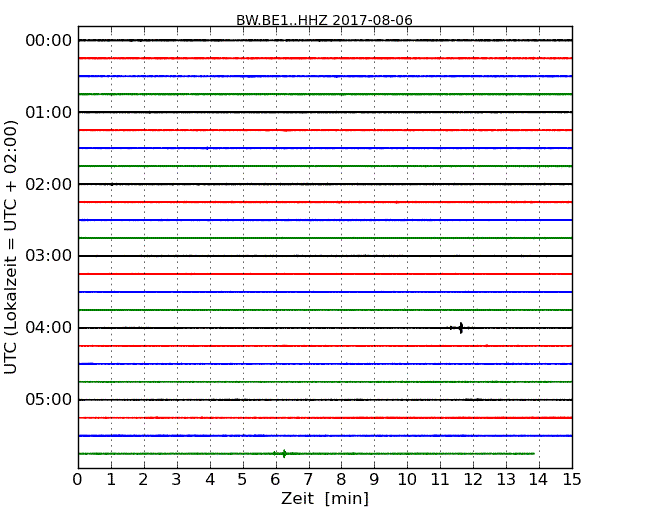Click the seismic spike on the last green trace
Image resolution: width=650 pixels, height=520 pixels.
(x=284, y=453)
